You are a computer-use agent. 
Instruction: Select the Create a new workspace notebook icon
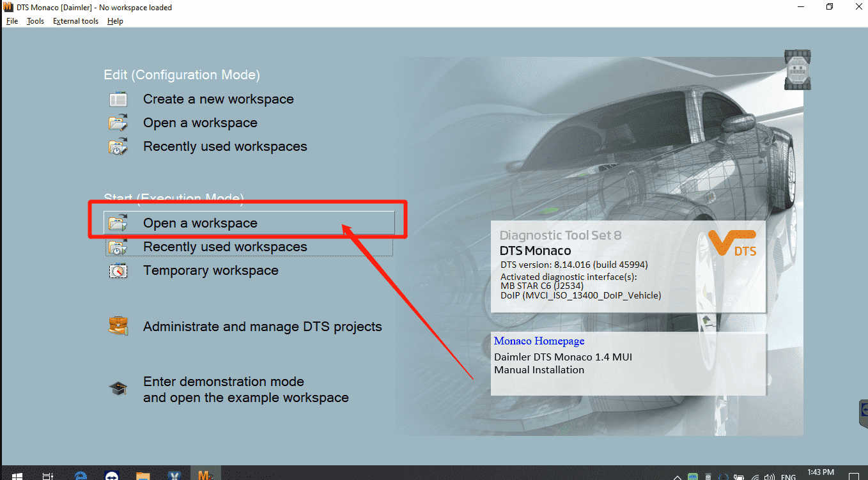tap(118, 98)
